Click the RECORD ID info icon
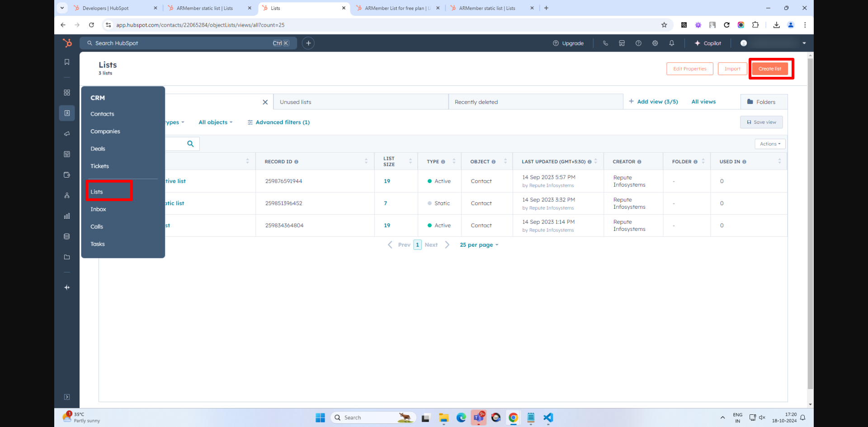 pos(297,162)
